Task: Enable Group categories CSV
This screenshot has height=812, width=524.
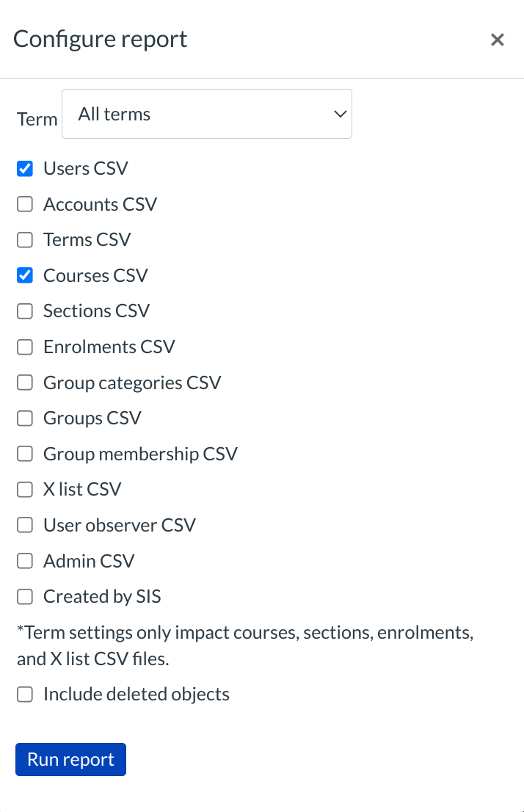Action: pyautogui.click(x=25, y=383)
